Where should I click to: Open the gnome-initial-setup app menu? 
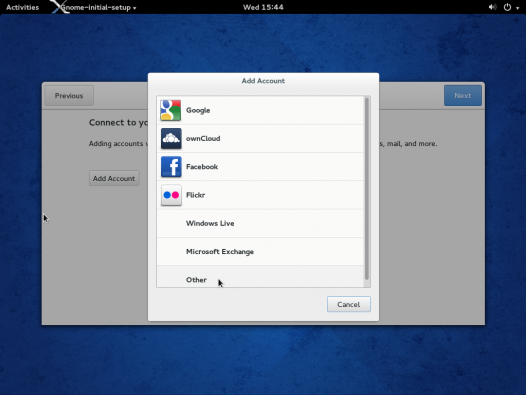coord(98,7)
